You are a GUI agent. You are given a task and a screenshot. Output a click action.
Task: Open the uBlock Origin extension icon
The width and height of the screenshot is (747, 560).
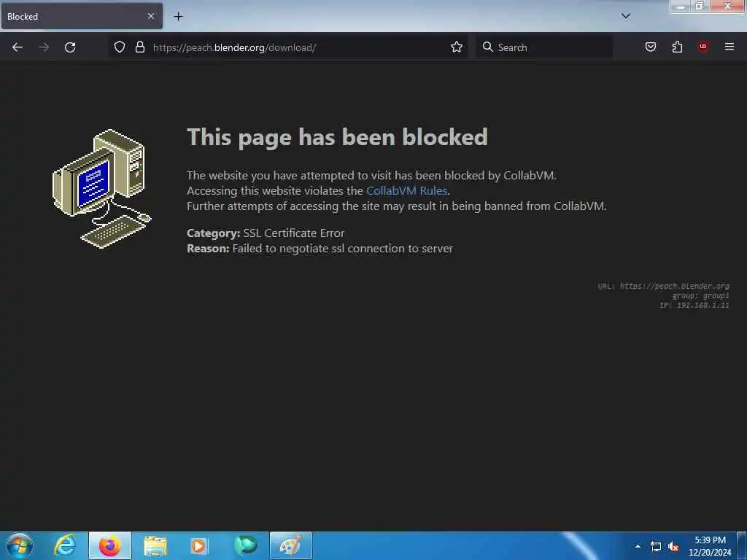(703, 47)
